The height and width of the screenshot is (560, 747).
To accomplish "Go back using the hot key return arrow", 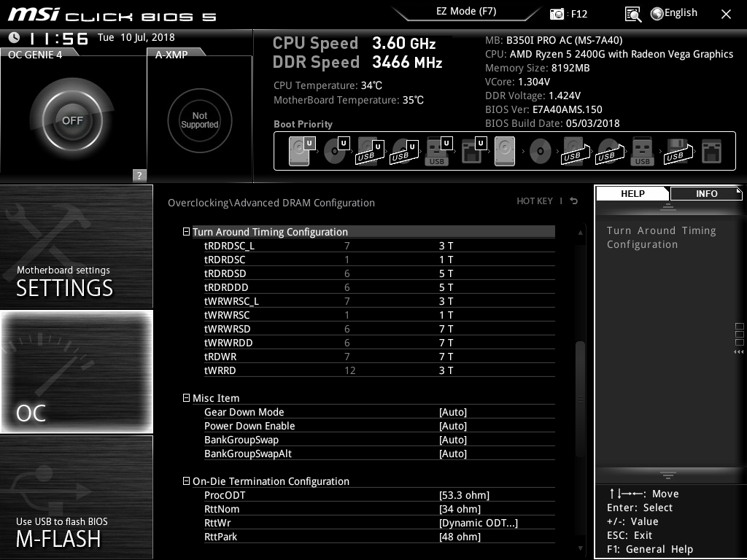I will tap(574, 201).
